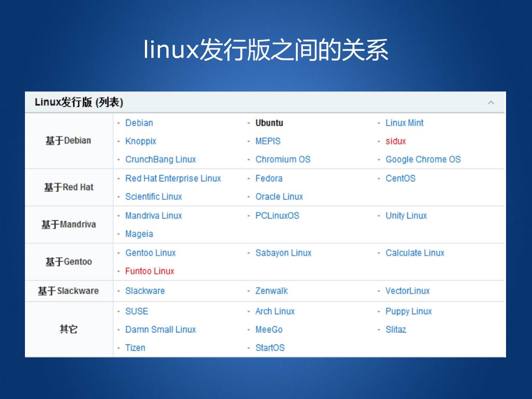Select the 基于Slackware row header

click(x=69, y=291)
